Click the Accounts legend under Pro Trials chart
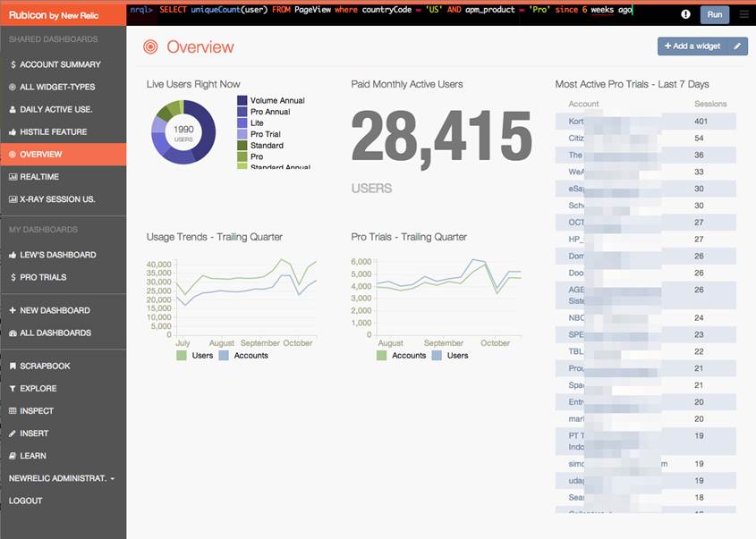This screenshot has width=756, height=539. 401,356
